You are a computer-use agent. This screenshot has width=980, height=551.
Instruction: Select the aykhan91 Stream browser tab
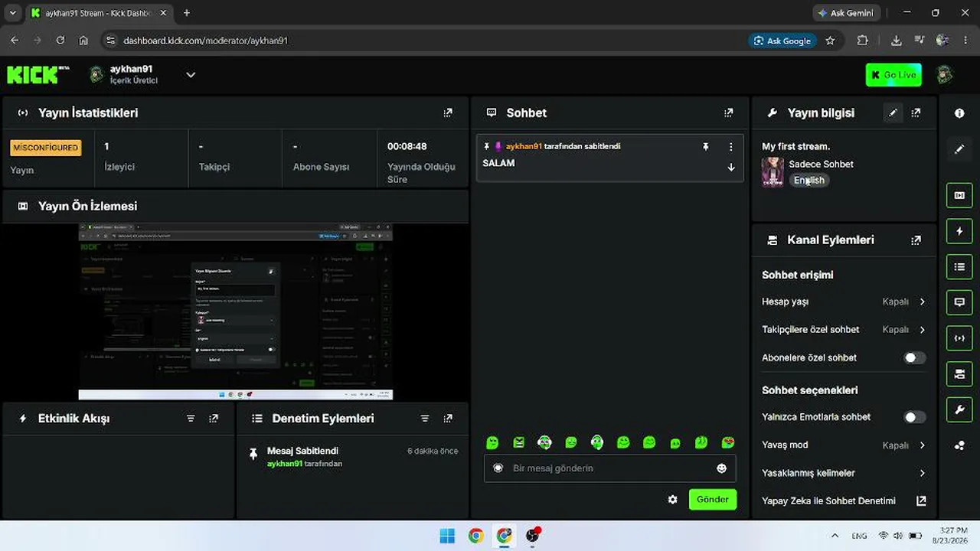[x=98, y=13]
